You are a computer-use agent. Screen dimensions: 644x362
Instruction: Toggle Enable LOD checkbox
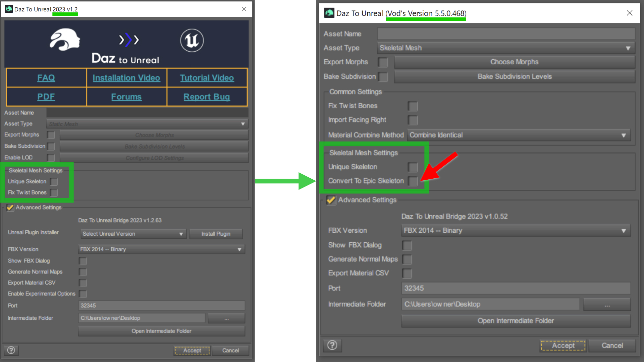51,158
